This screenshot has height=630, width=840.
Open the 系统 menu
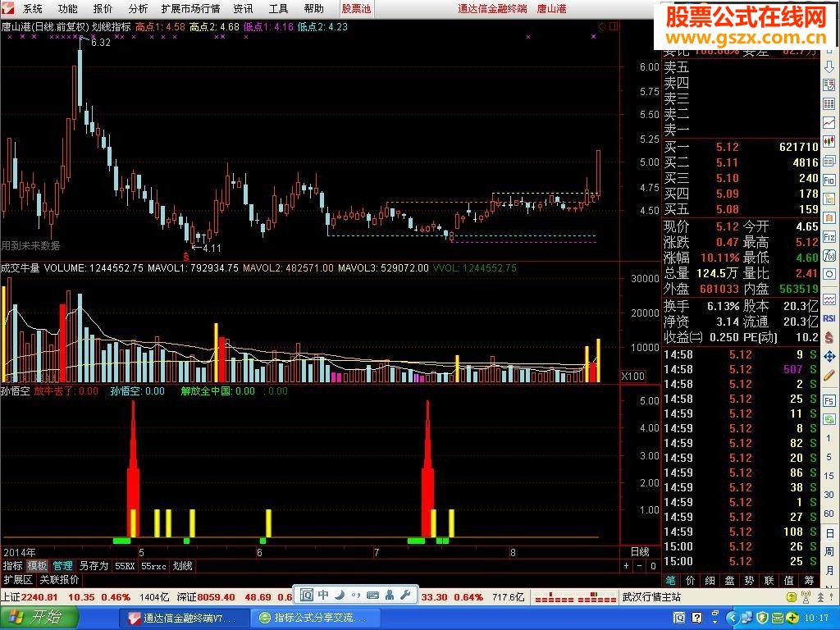[x=32, y=8]
